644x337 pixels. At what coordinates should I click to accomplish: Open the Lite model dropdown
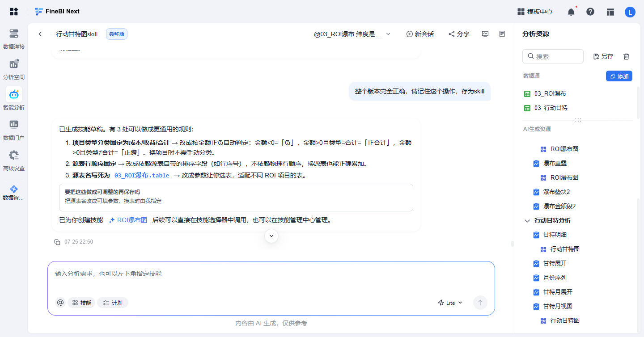[450, 303]
